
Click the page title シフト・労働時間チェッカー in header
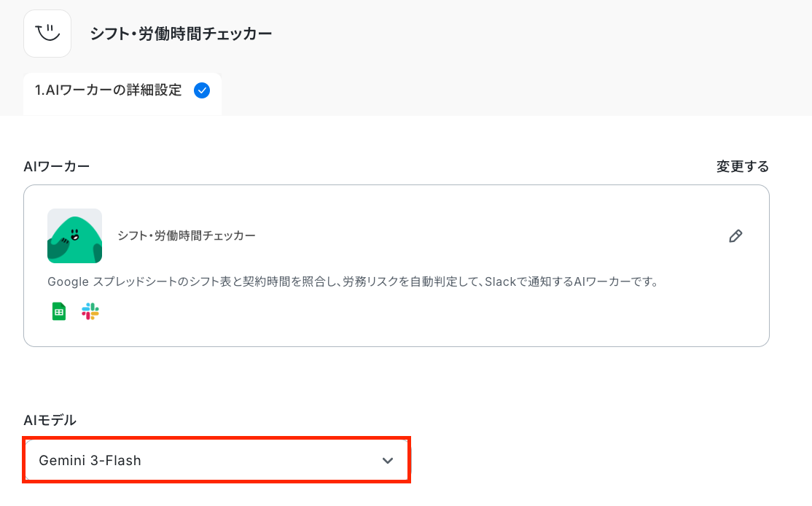pos(181,34)
